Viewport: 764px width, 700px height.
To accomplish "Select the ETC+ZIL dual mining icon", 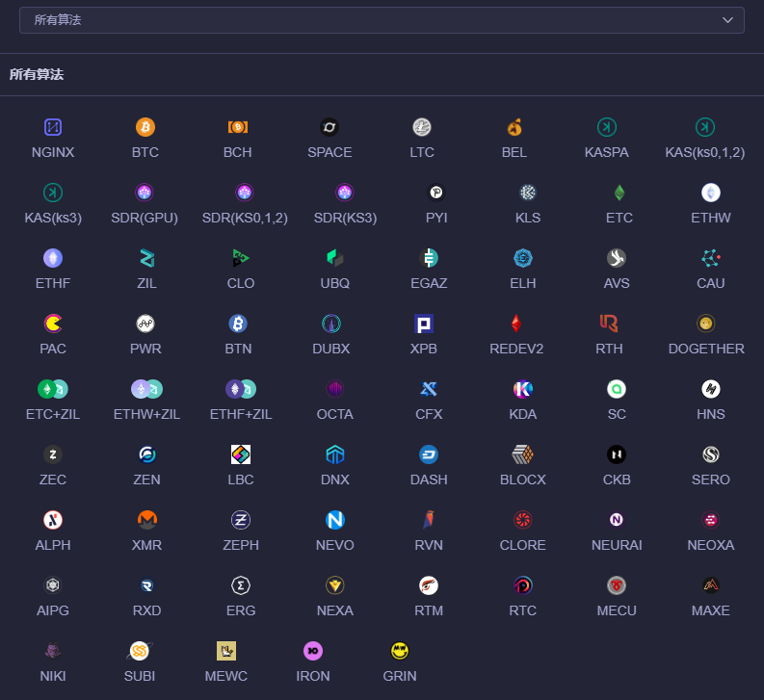I will (53, 389).
